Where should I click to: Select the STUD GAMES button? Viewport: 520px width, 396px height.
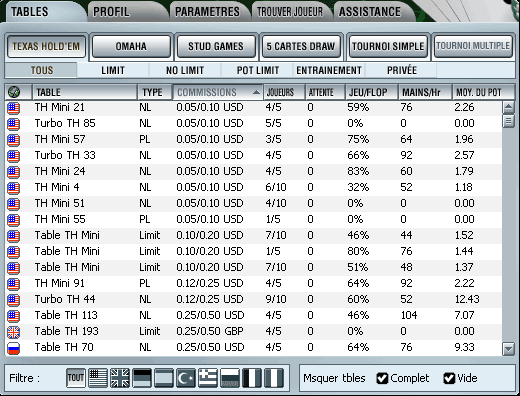click(x=216, y=46)
